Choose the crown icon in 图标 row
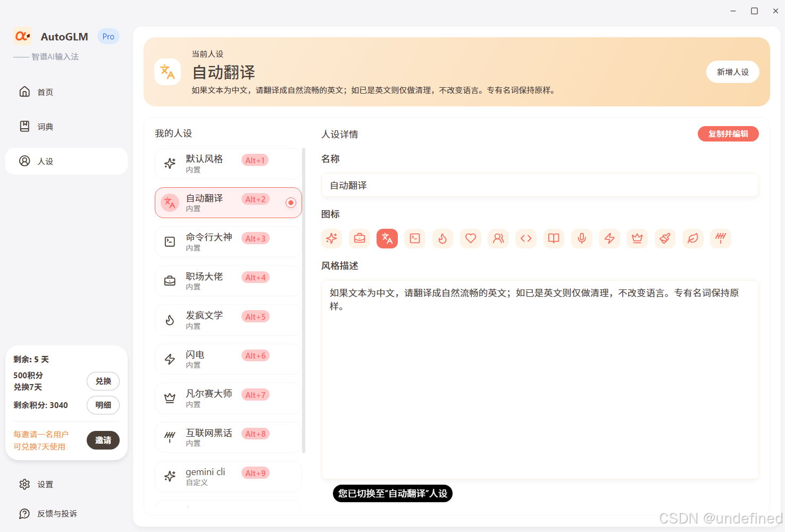The image size is (785, 532). coord(637,238)
